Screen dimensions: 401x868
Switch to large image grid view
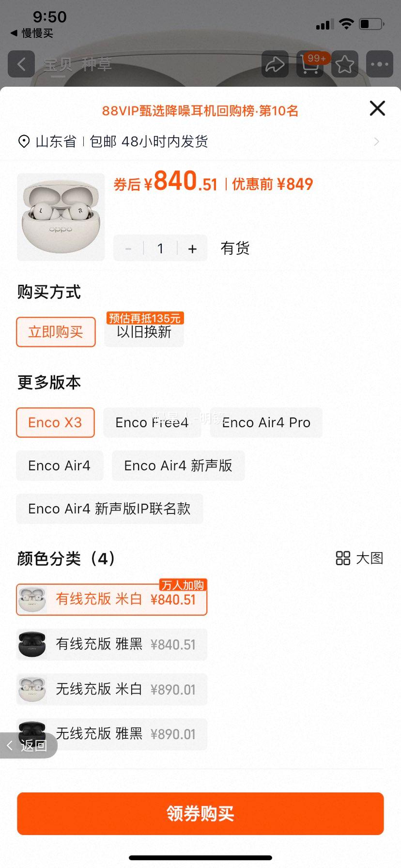click(x=359, y=558)
